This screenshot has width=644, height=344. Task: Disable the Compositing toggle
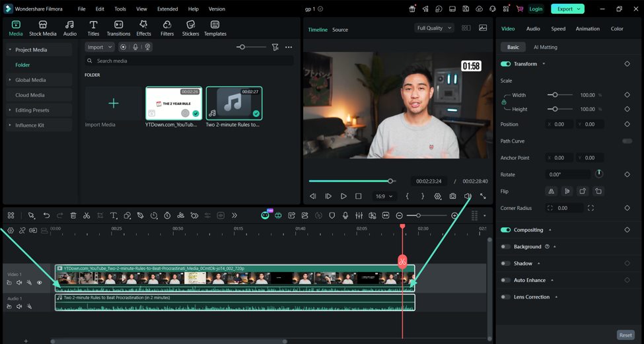[505, 230]
